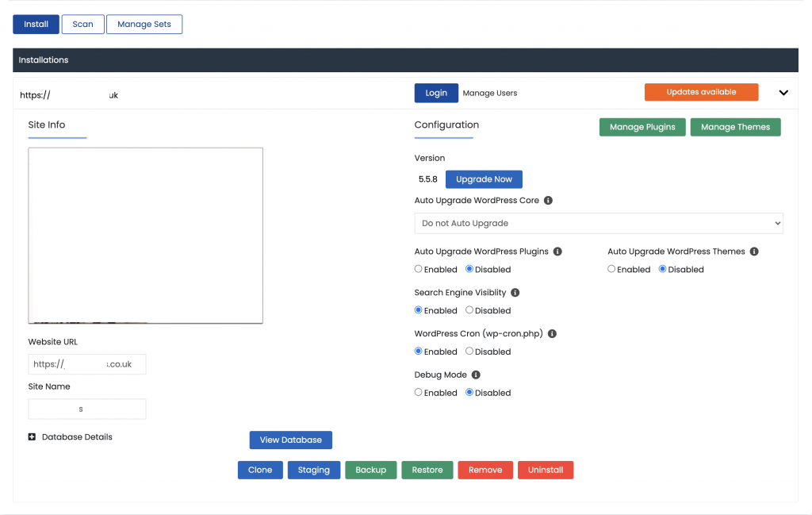This screenshot has width=812, height=515.
Task: Open the Do not Auto Upgrade dropdown
Action: point(598,223)
